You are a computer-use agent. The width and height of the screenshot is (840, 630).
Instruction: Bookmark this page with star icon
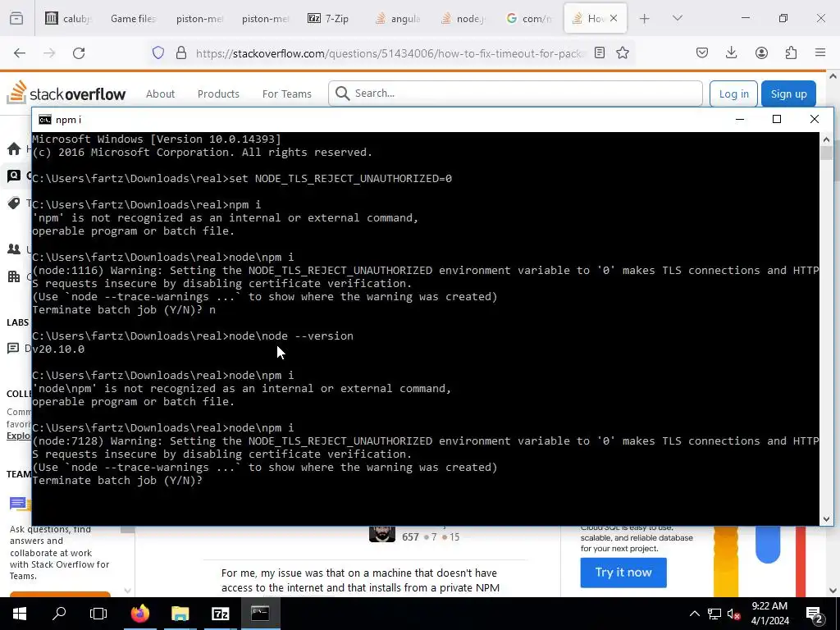point(623,52)
